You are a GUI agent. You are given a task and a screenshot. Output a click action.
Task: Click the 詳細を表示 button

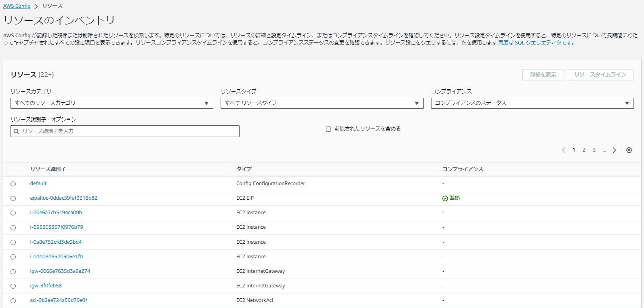543,75
